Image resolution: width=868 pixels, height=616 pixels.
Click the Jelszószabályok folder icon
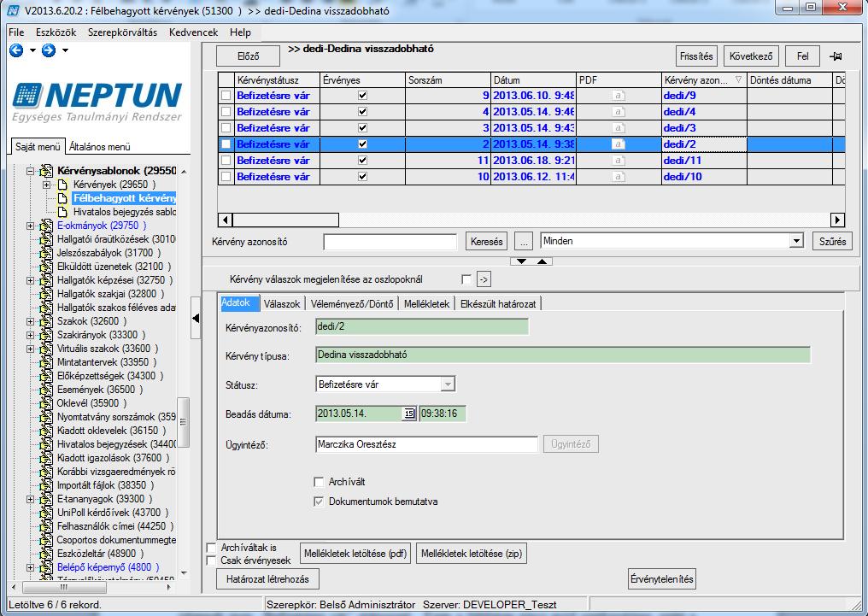[x=46, y=253]
